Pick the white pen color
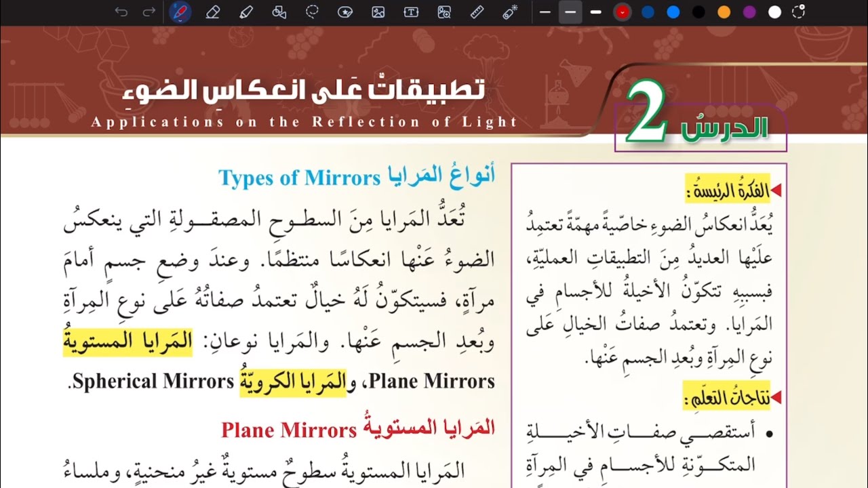The image size is (868, 488). pos(774,12)
